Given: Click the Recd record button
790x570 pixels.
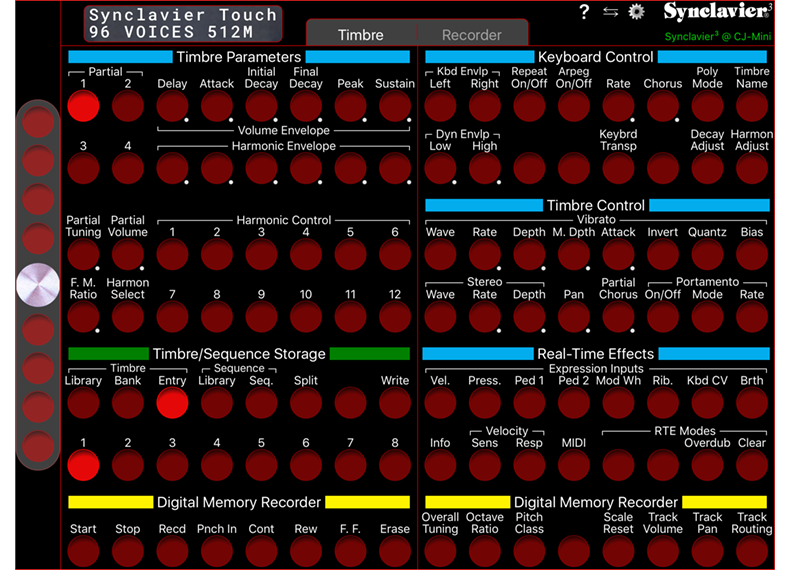Looking at the screenshot, I should [172, 551].
